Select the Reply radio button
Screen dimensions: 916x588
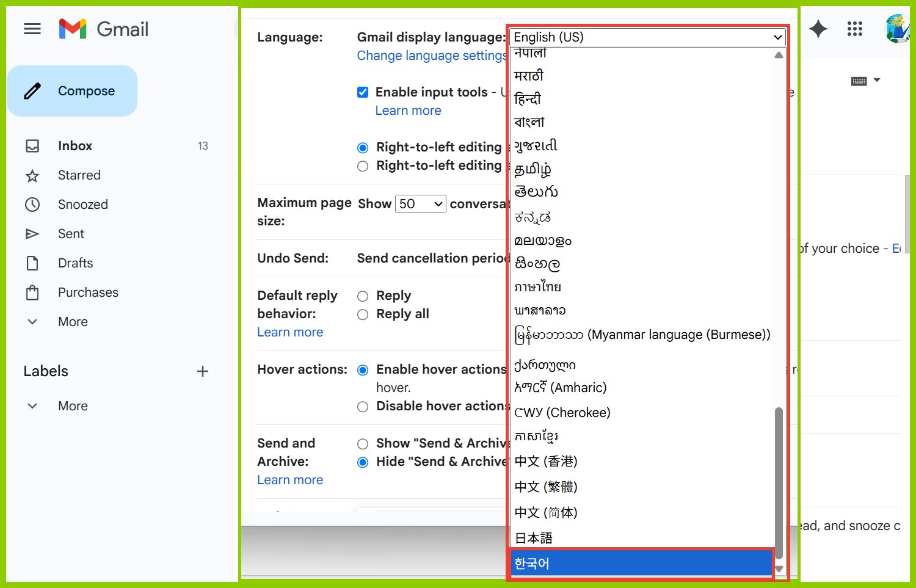(363, 296)
